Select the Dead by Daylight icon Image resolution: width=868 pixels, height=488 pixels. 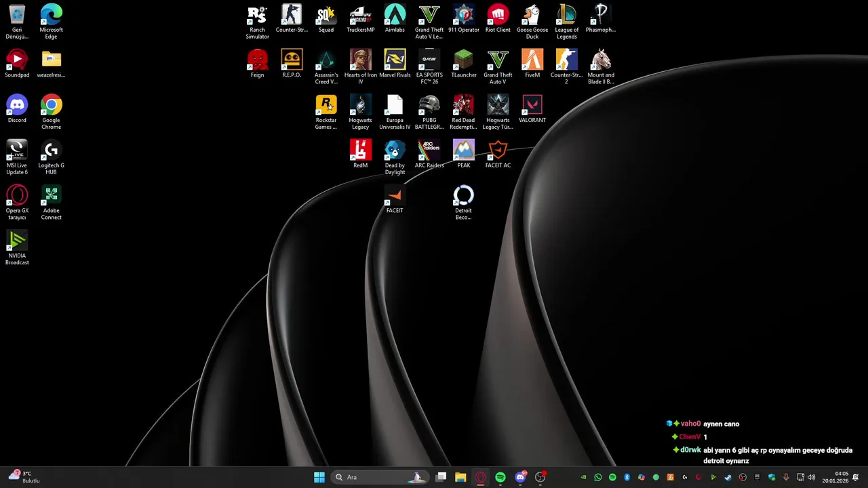[395, 157]
